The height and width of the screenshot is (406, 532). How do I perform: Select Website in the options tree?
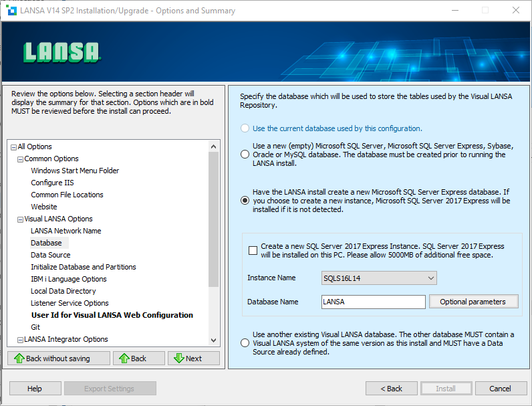[43, 207]
